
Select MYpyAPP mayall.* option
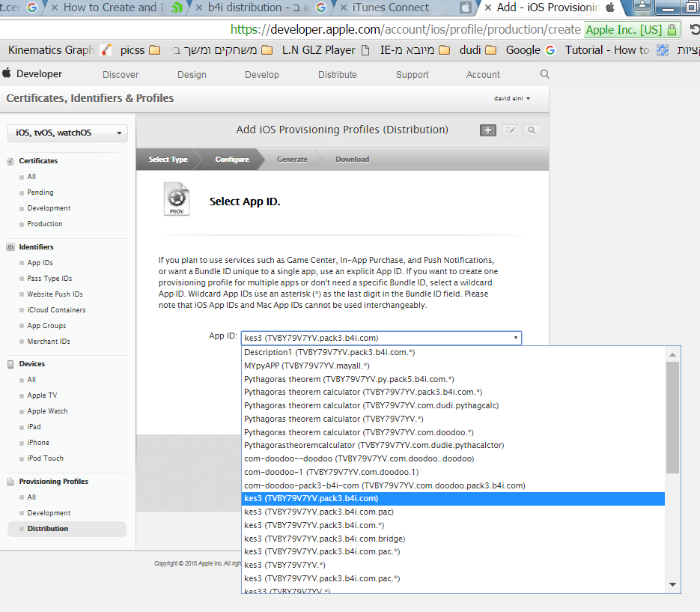coord(453,366)
